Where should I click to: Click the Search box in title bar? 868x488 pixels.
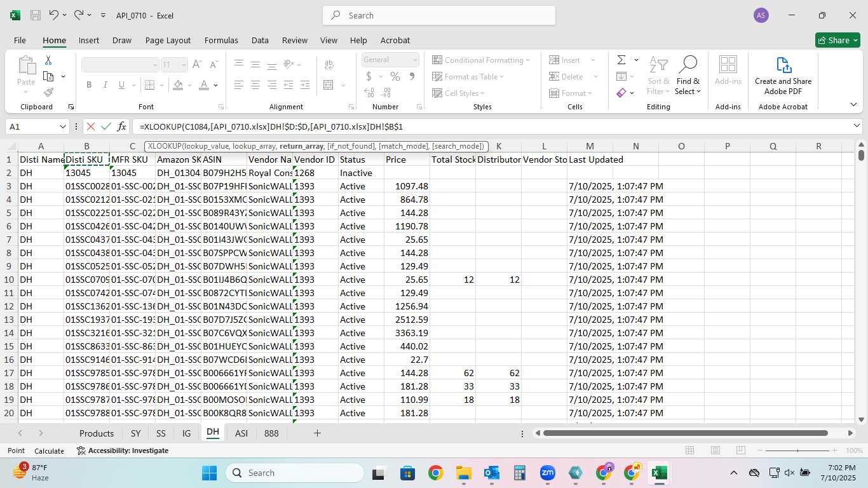coord(439,15)
